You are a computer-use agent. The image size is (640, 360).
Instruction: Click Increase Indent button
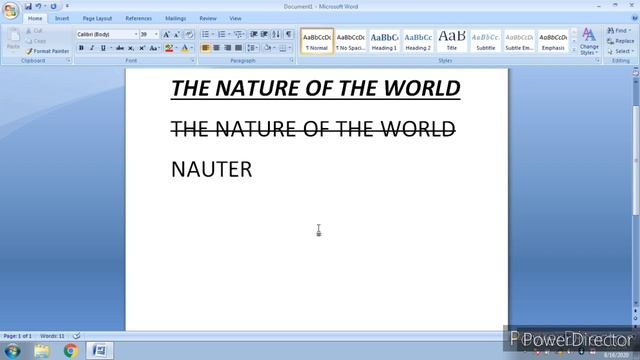coord(264,35)
